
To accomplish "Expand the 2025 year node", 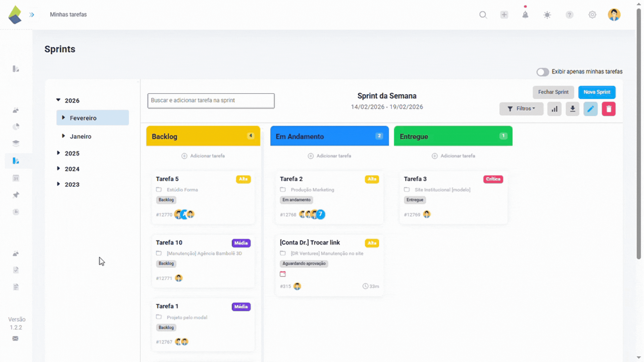I will pos(58,153).
